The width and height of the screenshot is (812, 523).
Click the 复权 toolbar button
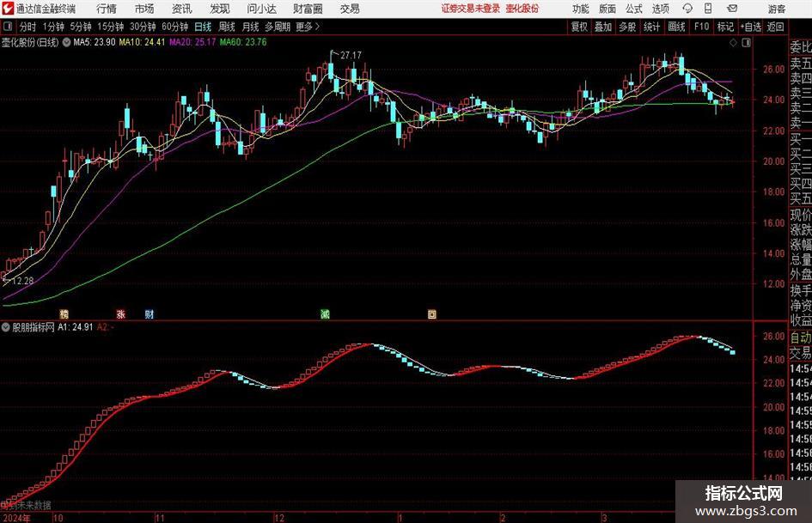click(x=579, y=27)
